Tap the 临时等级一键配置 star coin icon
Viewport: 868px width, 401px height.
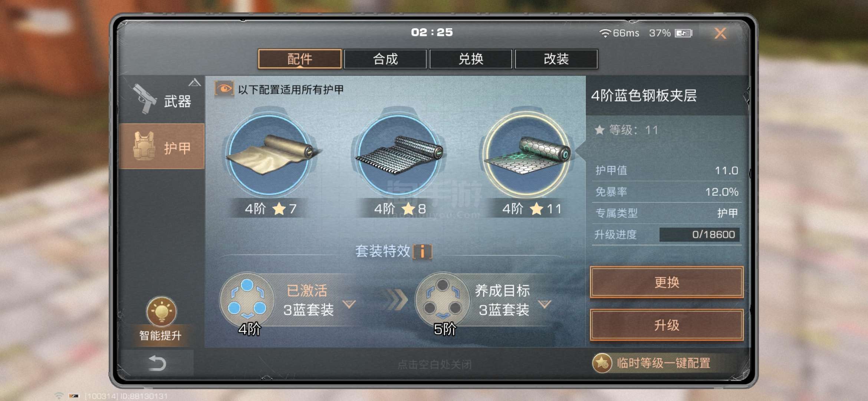(x=602, y=363)
